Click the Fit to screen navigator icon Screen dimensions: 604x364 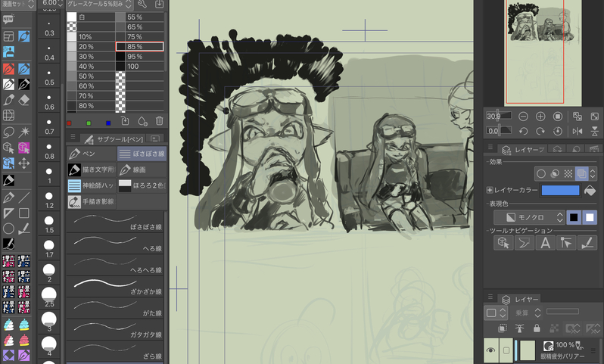pyautogui.click(x=595, y=117)
